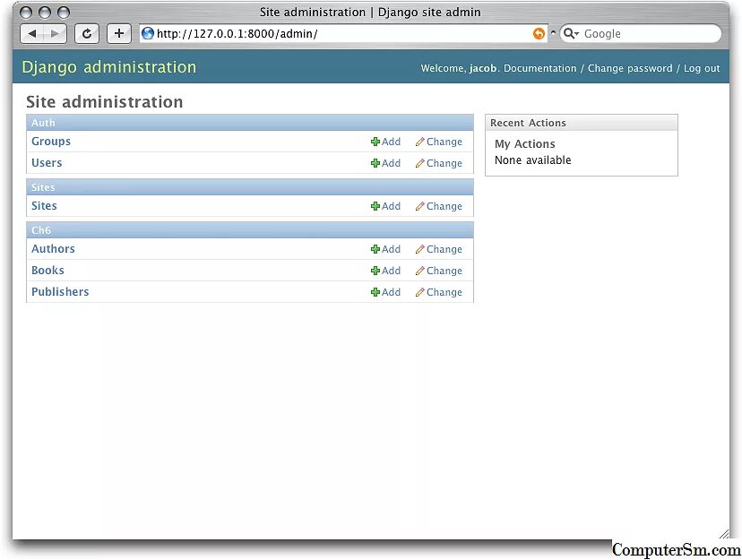Click the Auth section header
The image size is (742, 560).
250,123
